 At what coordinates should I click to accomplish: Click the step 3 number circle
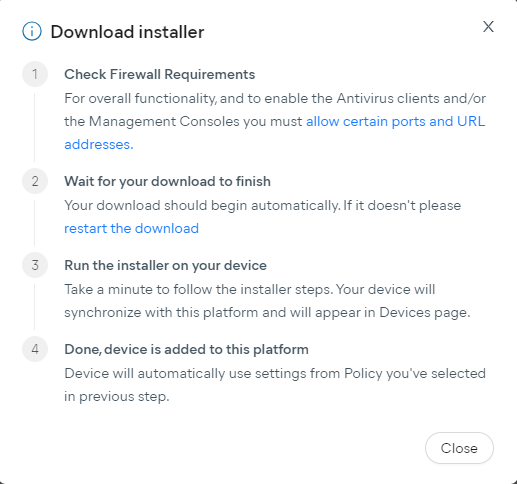(35, 265)
